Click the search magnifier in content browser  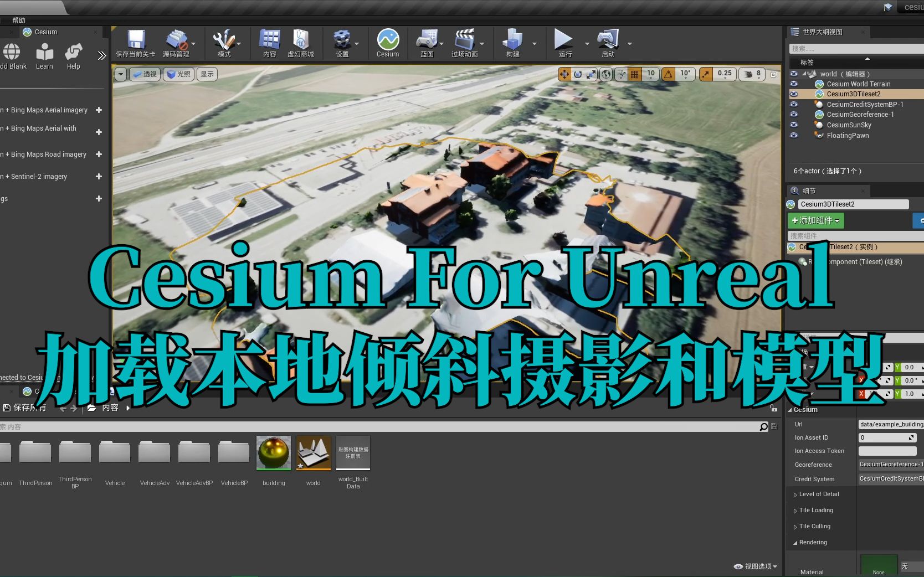click(764, 427)
